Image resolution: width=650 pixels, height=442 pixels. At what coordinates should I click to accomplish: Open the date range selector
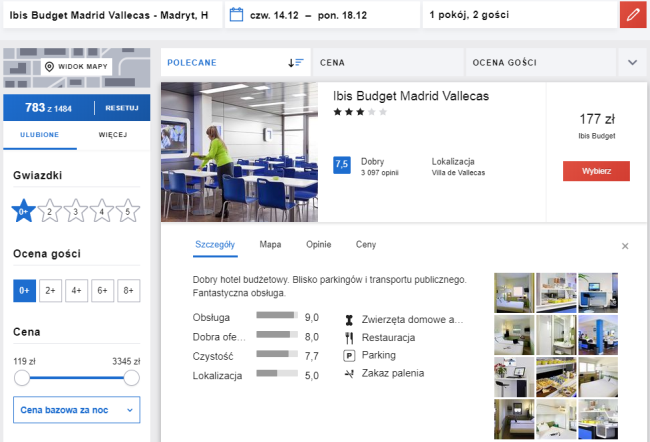(323, 15)
